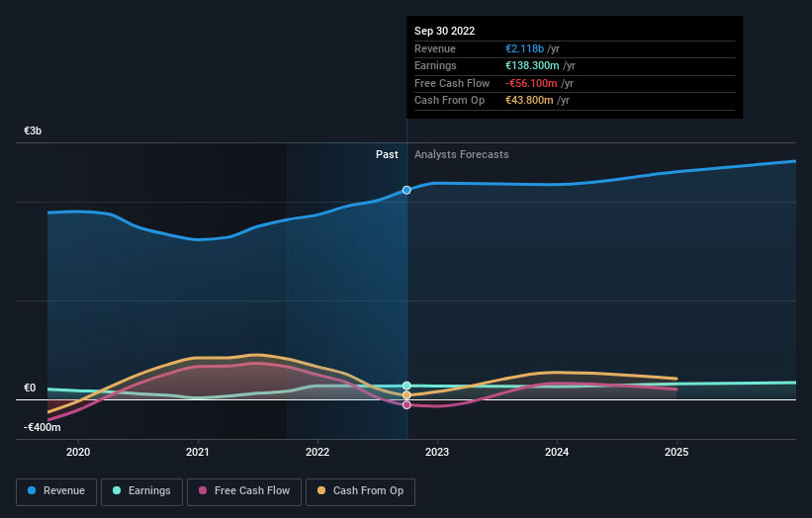This screenshot has height=518, width=812.
Task: Toggle the Free Cash Flow legend button
Action: pos(244,491)
